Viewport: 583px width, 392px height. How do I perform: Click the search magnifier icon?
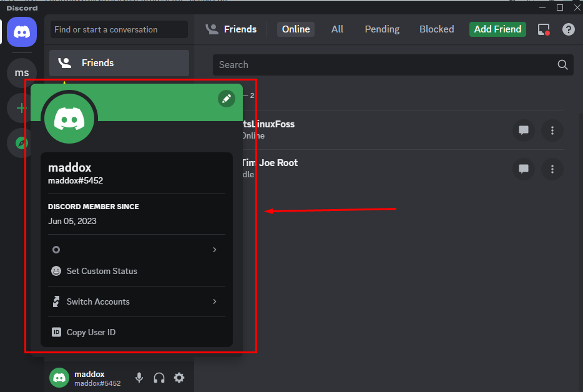coord(562,65)
